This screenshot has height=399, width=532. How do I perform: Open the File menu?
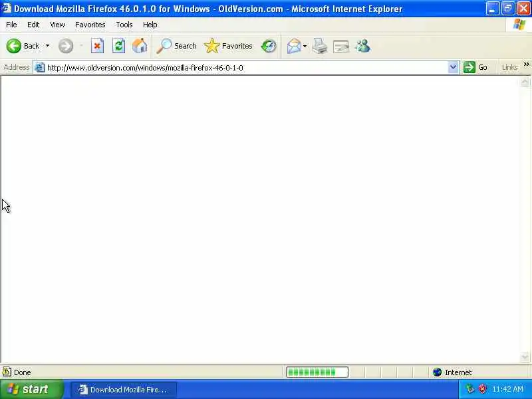point(11,25)
